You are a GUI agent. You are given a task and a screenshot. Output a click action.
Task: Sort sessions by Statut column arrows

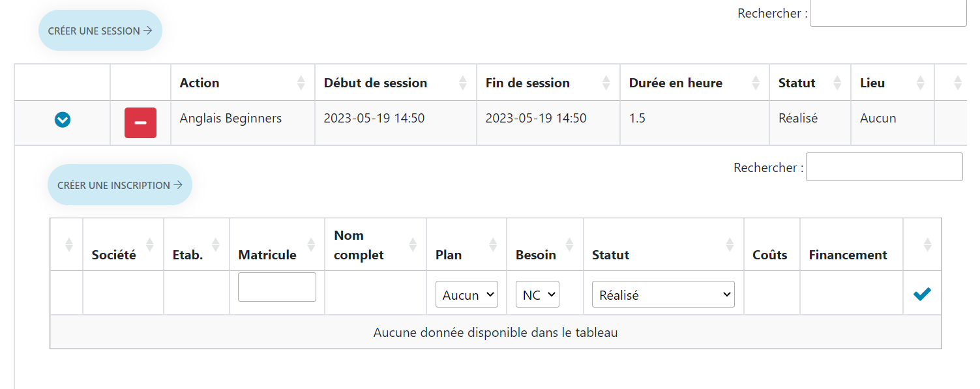click(837, 83)
